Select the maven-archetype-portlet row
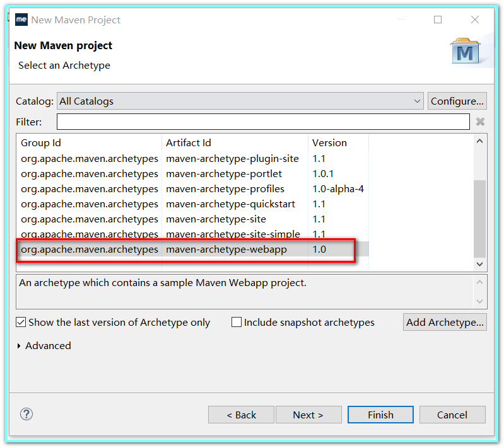504x448 pixels. tap(192, 174)
